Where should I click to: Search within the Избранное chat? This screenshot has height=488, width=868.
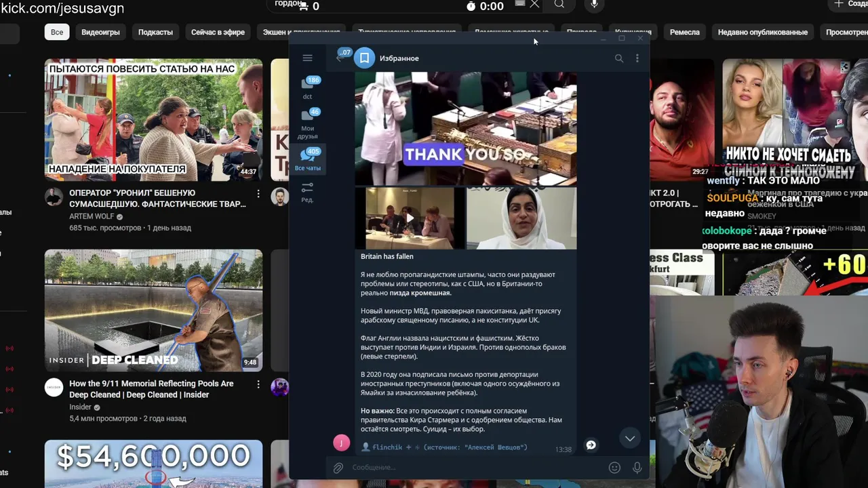pyautogui.click(x=618, y=58)
